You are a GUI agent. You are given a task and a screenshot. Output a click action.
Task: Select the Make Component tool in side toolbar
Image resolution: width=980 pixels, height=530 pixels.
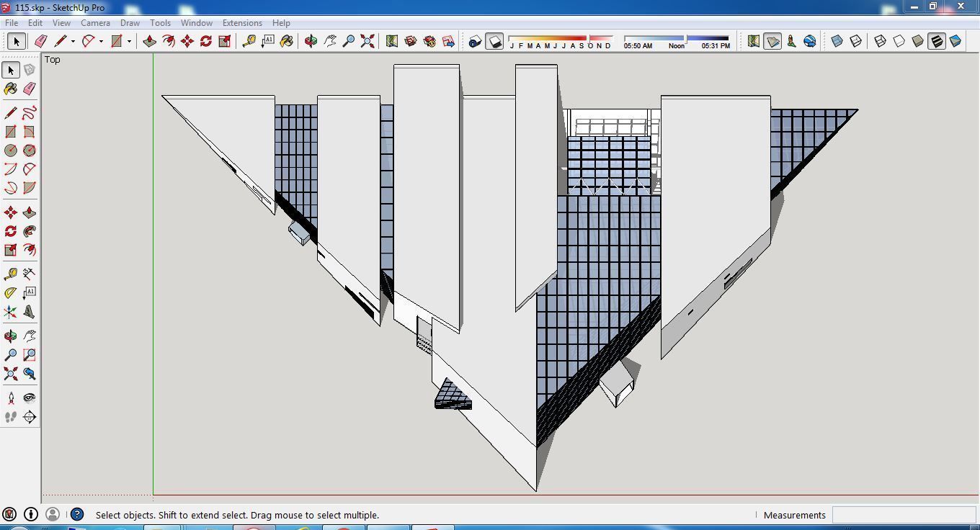(30, 70)
